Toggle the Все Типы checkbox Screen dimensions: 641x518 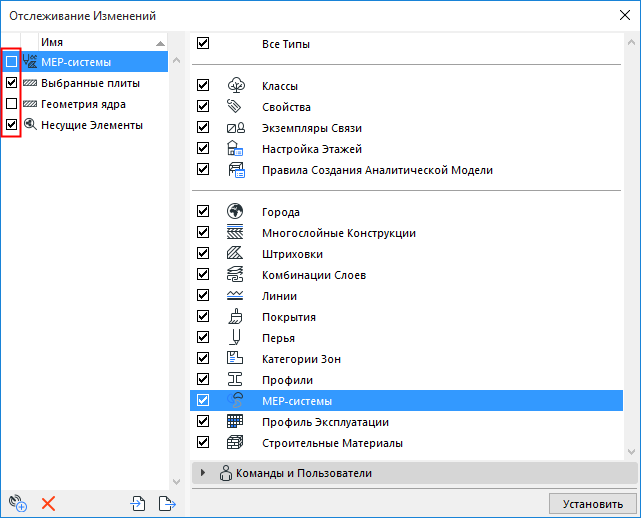click(203, 43)
